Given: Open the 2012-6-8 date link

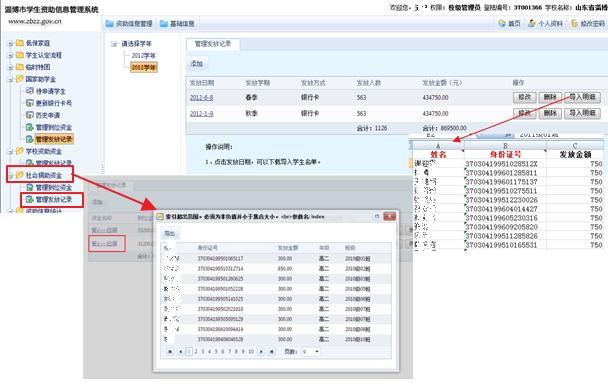Looking at the screenshot, I should tap(201, 98).
